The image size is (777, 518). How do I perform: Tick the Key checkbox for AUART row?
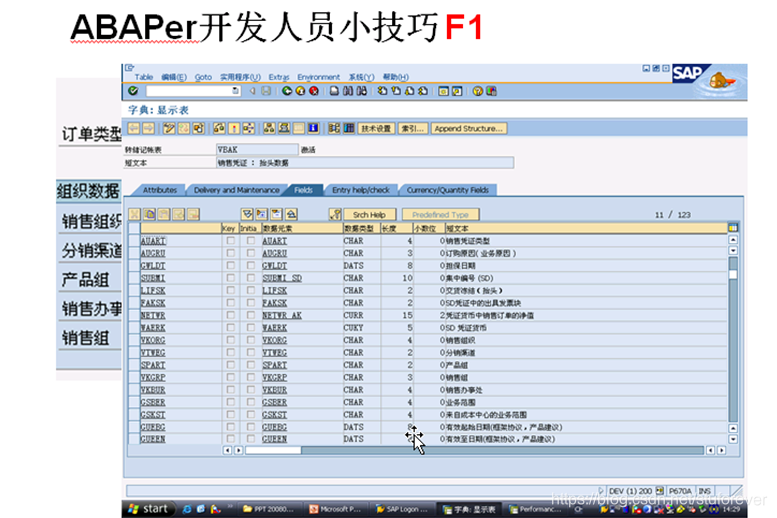230,240
